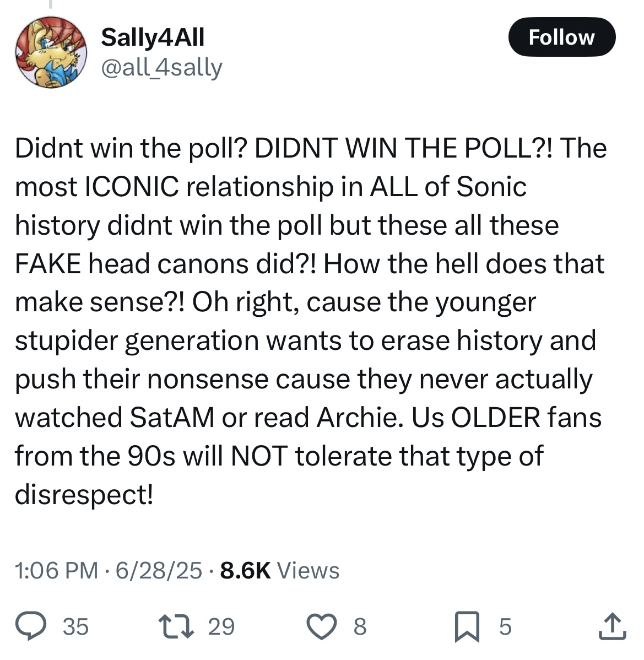Click the reply count showing 35
644x660 pixels.
[x=76, y=626]
